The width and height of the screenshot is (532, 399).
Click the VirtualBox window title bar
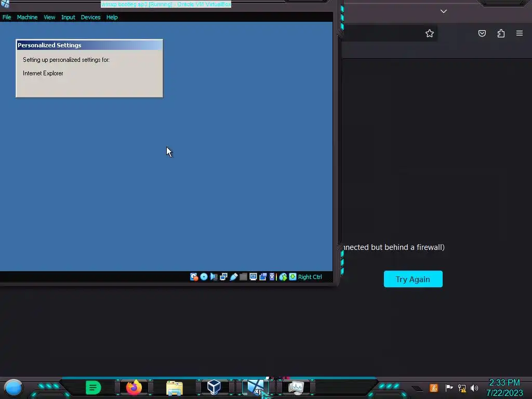[x=166, y=4]
